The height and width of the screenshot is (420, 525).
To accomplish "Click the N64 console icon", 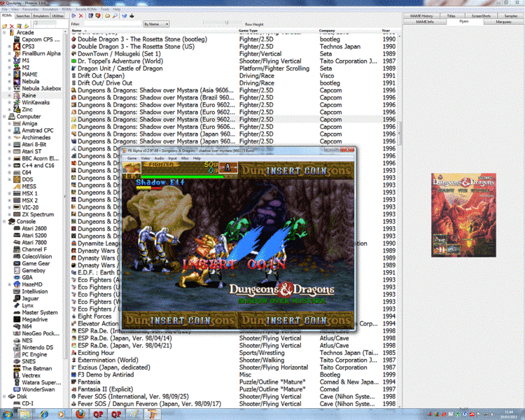I will (17, 327).
